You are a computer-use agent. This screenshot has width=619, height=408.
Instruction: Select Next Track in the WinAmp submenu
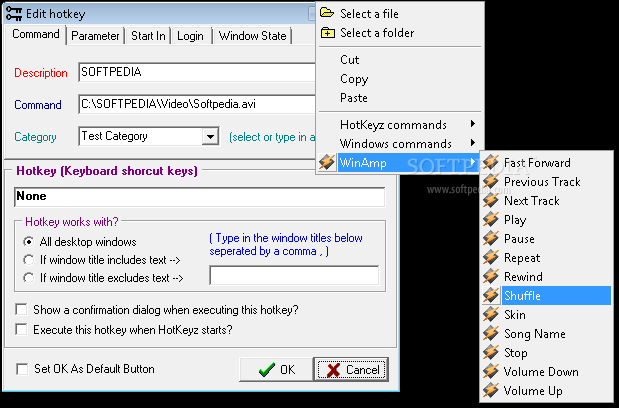(546, 200)
